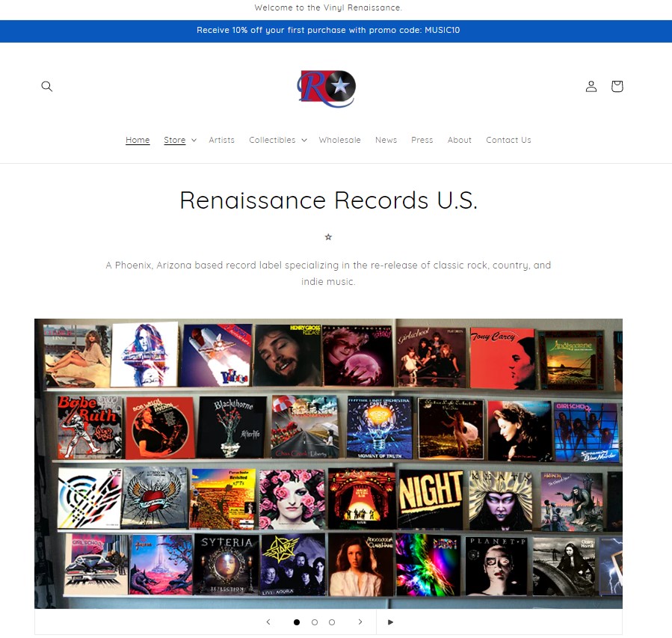Click the Tony Carey album cover
The width and height of the screenshot is (672, 638).
pos(502,358)
